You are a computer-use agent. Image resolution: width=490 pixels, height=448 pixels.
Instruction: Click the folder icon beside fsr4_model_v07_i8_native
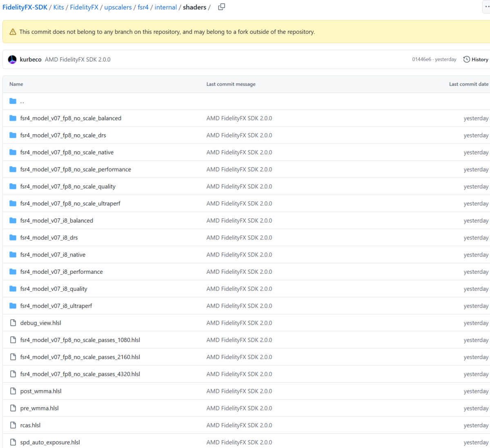coord(13,254)
